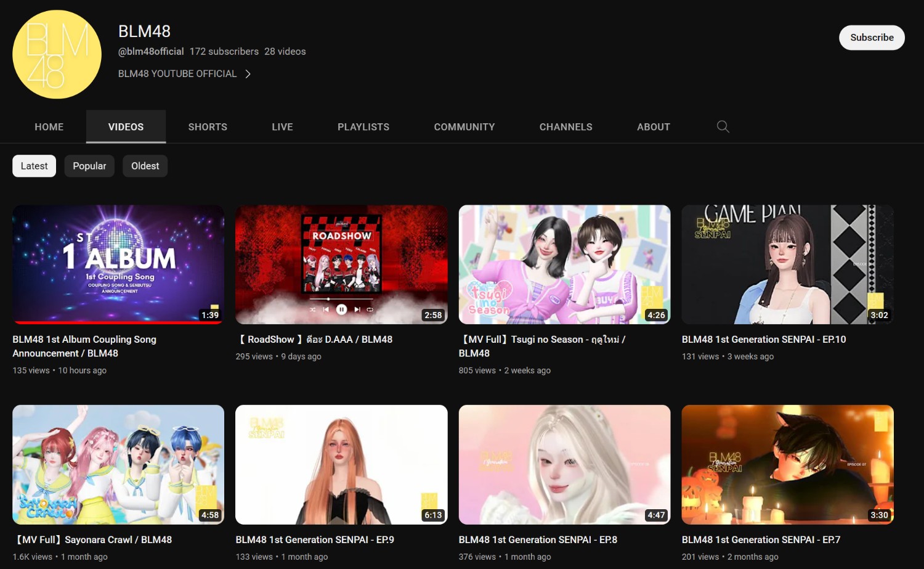Click '135 views • 10 hours ago' text
This screenshot has height=569, width=924.
click(60, 370)
